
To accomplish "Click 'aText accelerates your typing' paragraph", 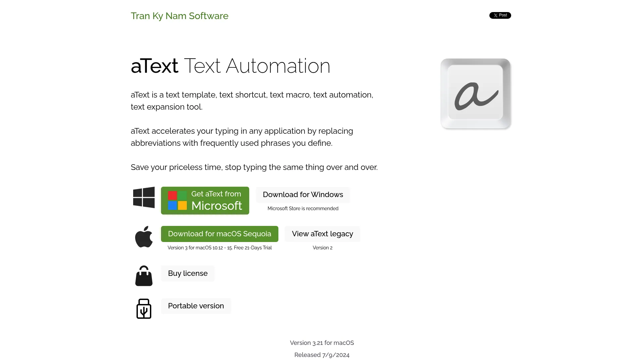I will point(242,137).
